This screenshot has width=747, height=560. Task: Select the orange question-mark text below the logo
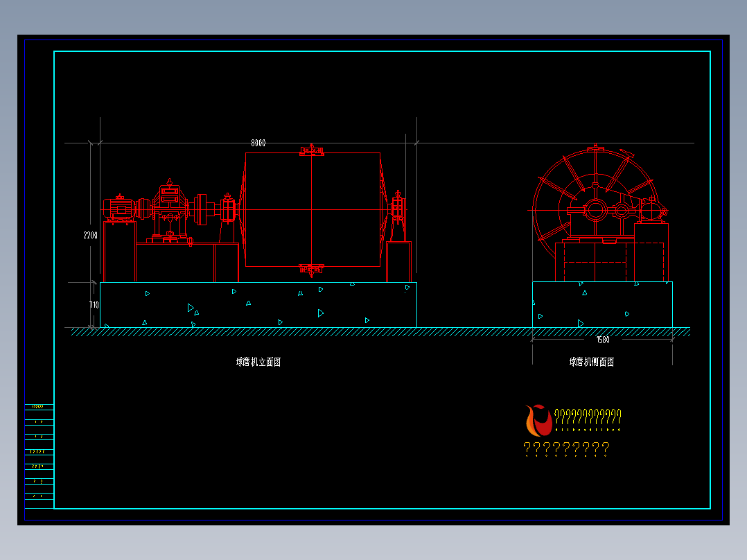[566, 448]
